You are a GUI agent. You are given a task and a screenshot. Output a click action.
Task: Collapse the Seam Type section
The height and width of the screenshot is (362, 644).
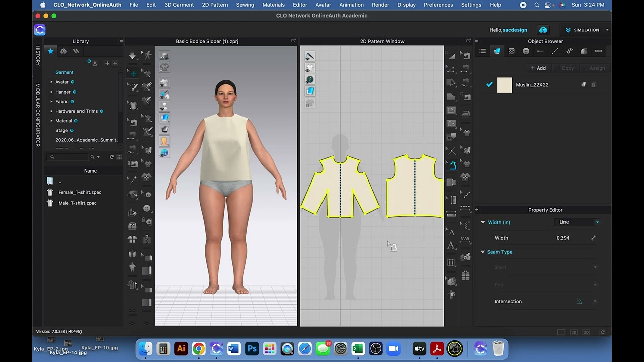[483, 252]
